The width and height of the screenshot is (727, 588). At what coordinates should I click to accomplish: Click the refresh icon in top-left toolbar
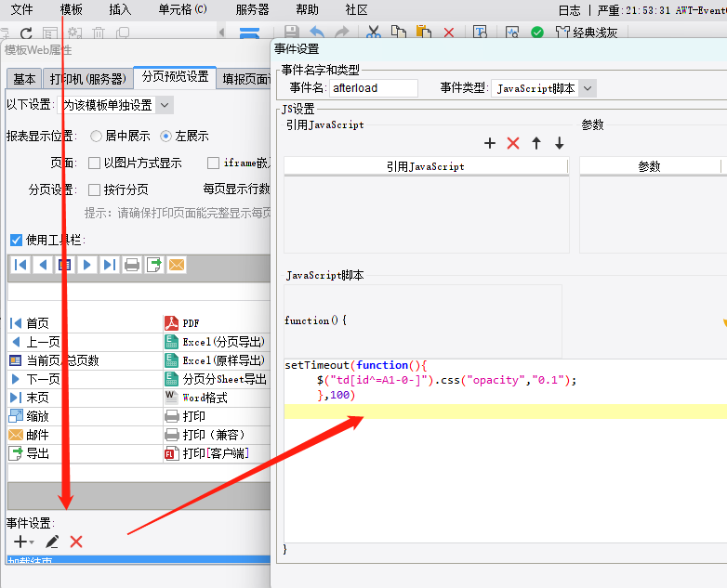(x=26, y=33)
